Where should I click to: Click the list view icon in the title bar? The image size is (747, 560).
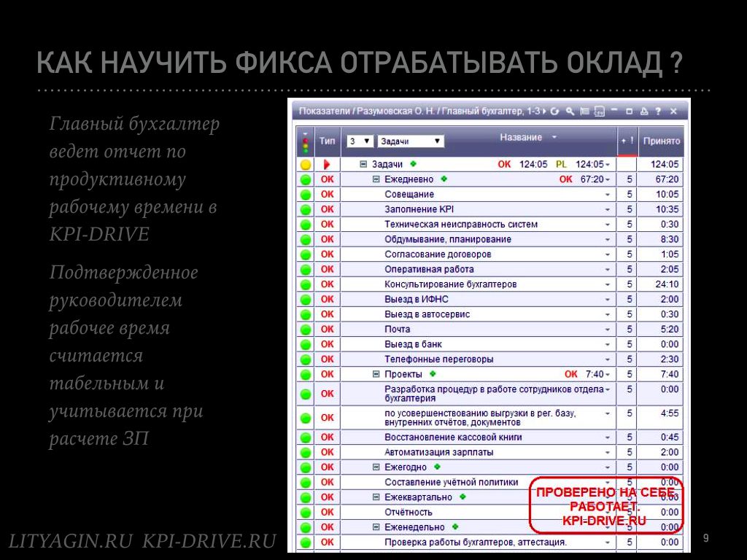tap(584, 112)
